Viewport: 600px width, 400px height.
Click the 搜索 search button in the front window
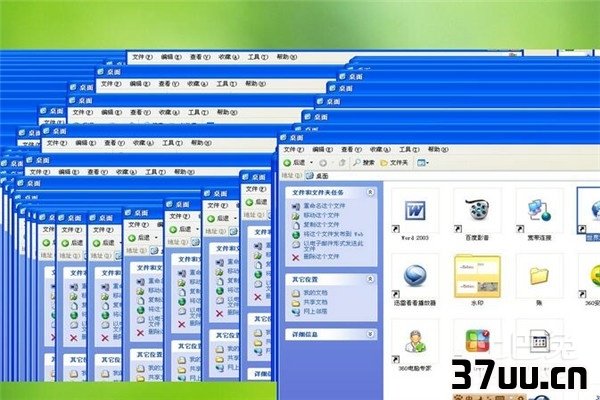click(x=364, y=163)
